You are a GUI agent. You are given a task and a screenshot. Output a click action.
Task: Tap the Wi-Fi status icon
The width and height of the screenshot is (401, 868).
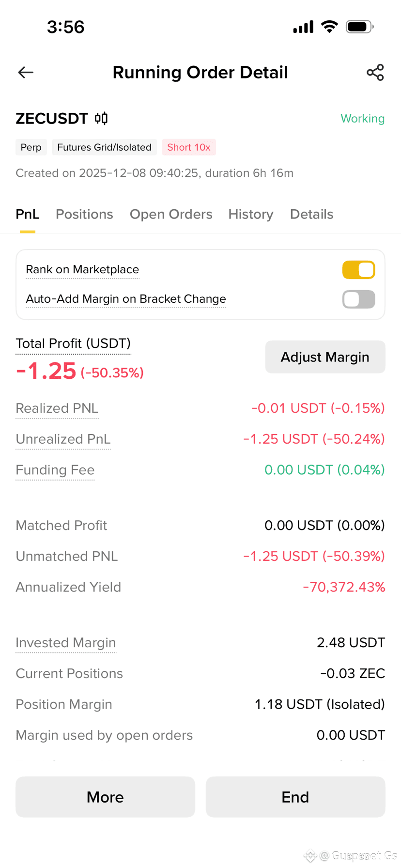click(x=330, y=27)
